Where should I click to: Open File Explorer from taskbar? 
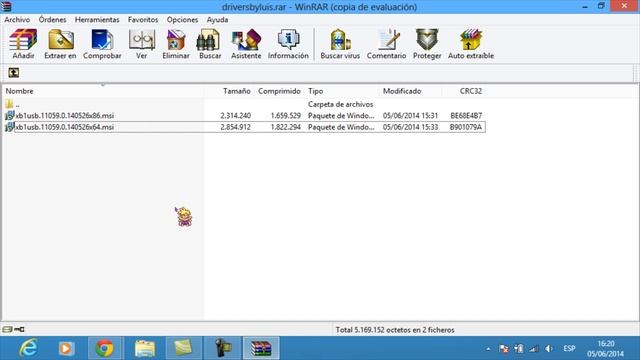pos(144,348)
